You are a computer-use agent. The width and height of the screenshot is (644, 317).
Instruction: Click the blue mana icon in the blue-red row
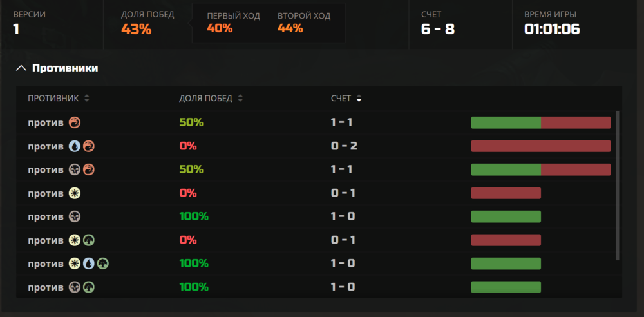tap(75, 146)
